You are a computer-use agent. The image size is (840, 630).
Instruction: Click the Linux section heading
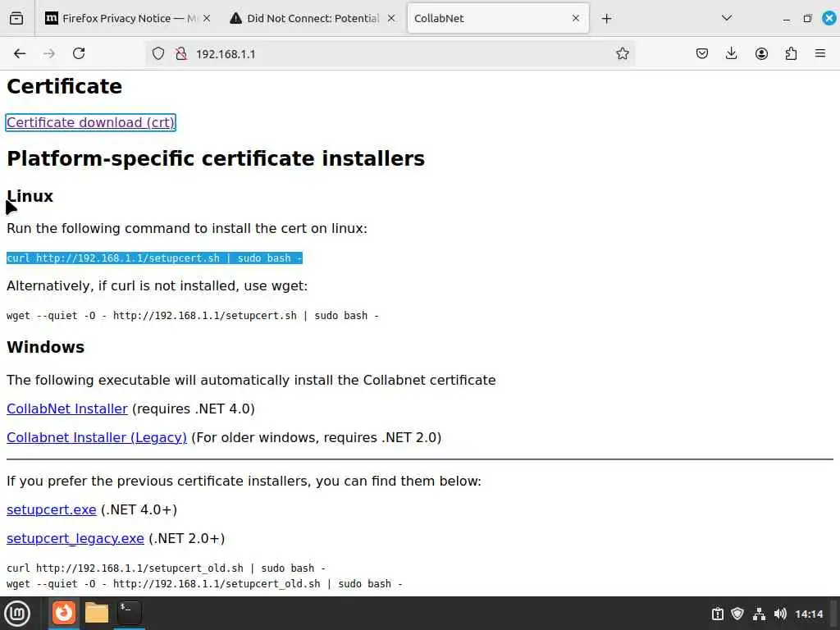tap(30, 196)
